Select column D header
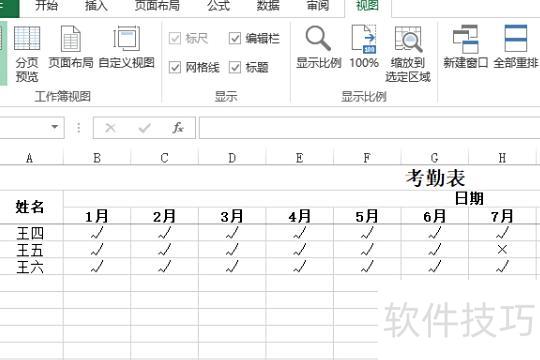The height and width of the screenshot is (360, 540). pos(232,158)
